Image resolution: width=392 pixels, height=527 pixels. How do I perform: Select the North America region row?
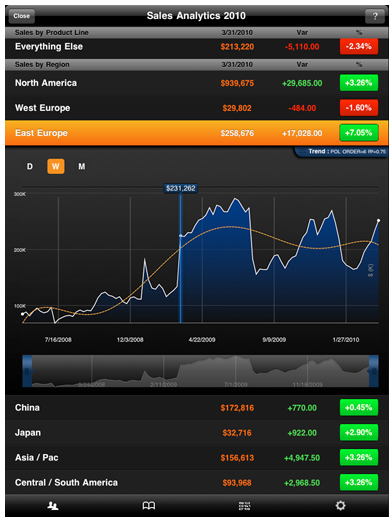click(x=197, y=83)
